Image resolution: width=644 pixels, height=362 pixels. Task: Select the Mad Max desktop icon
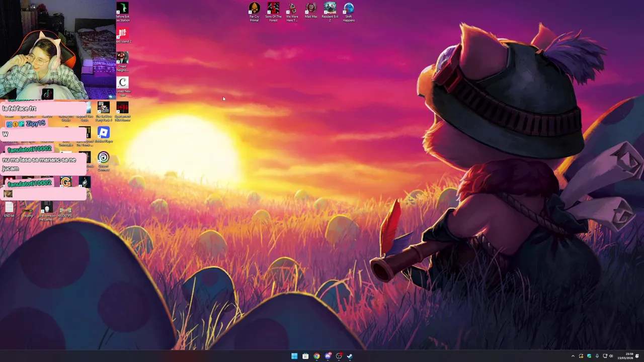tap(311, 11)
